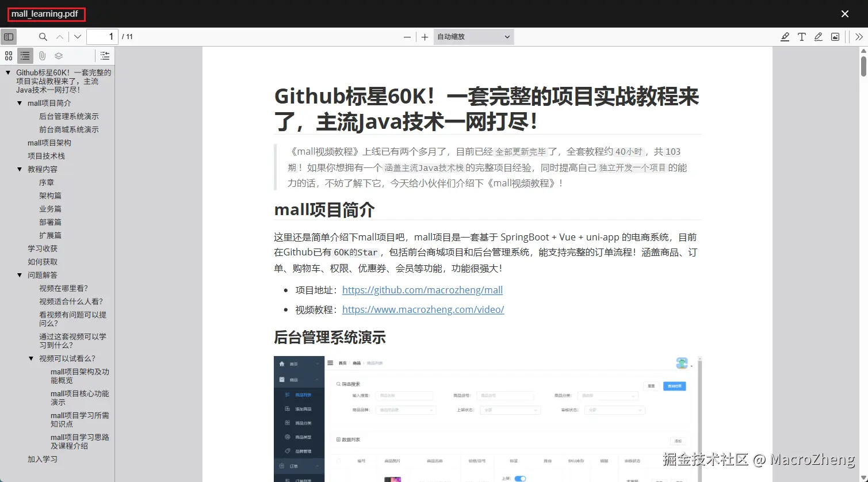This screenshot has height=482, width=868.
Task: Open 视频在哪里看? outline entry
Action: click(x=63, y=288)
